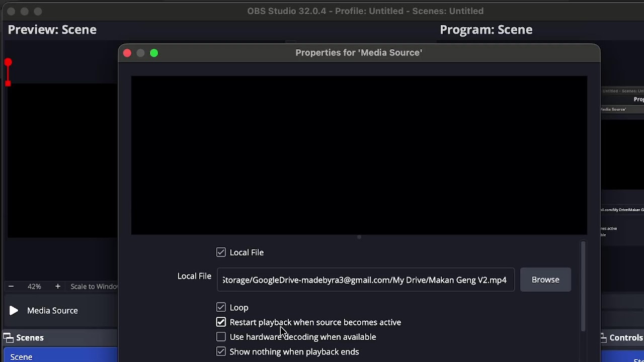This screenshot has height=362, width=644.
Task: Zoom in the preview with plus icon
Action: (58, 287)
